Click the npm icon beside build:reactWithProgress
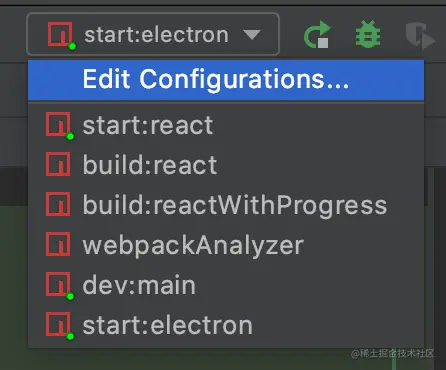The width and height of the screenshot is (446, 370). point(58,204)
